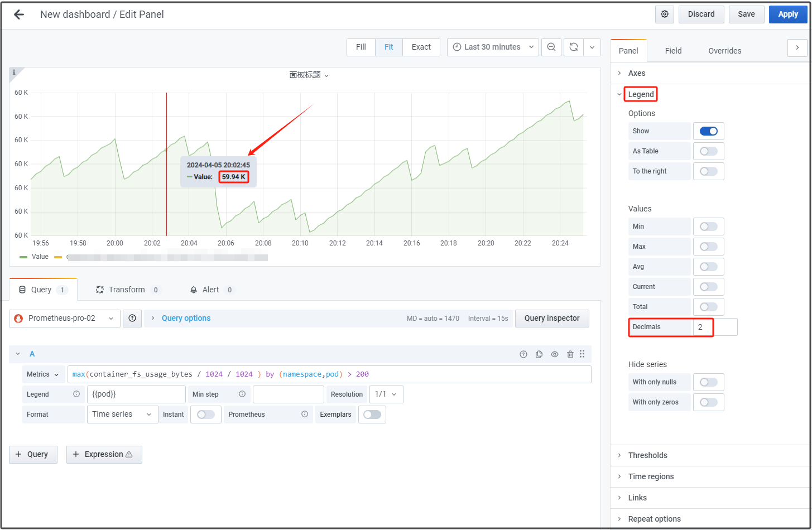
Task: Refresh the dashboard with the refresh icon
Action: click(x=573, y=47)
